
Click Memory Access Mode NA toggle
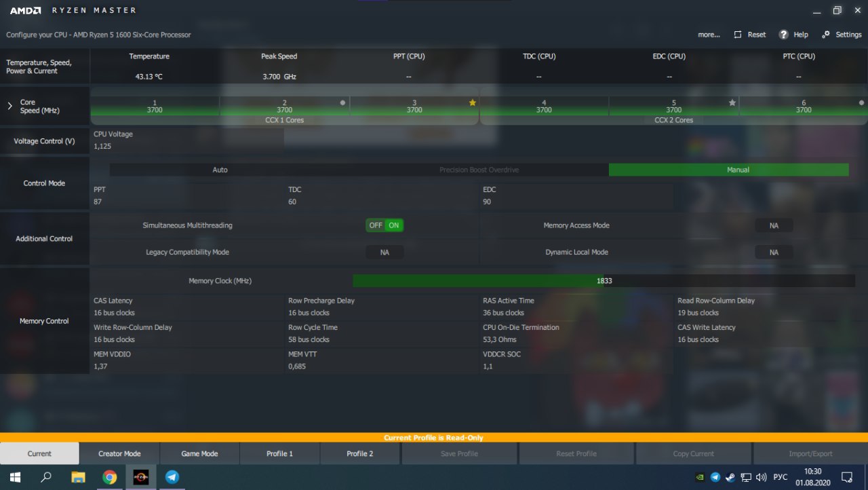coord(774,225)
